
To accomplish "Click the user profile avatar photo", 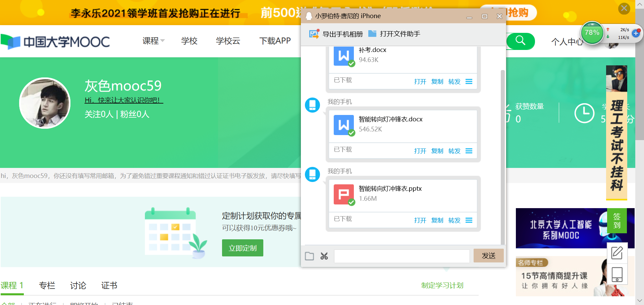I will click(x=45, y=103).
